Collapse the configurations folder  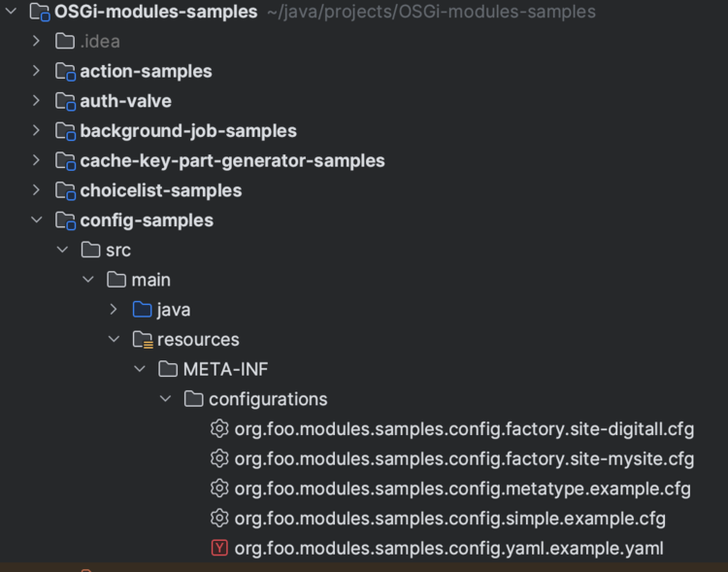[x=165, y=399]
